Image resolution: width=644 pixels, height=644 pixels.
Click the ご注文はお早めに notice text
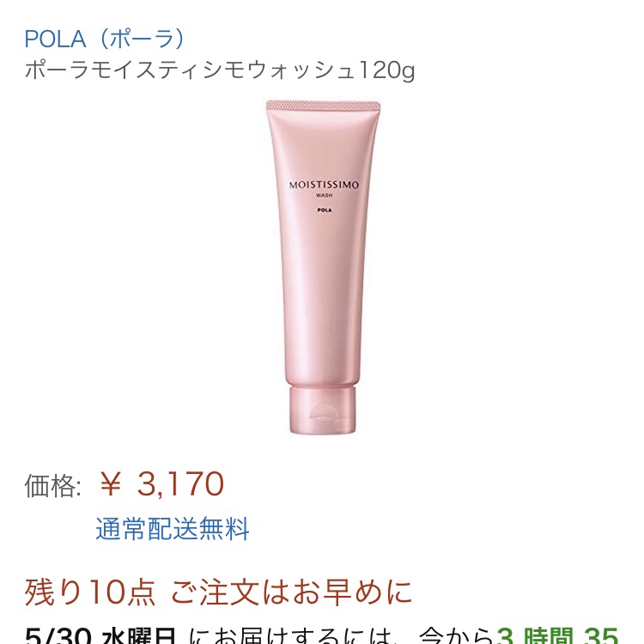tap(291, 592)
